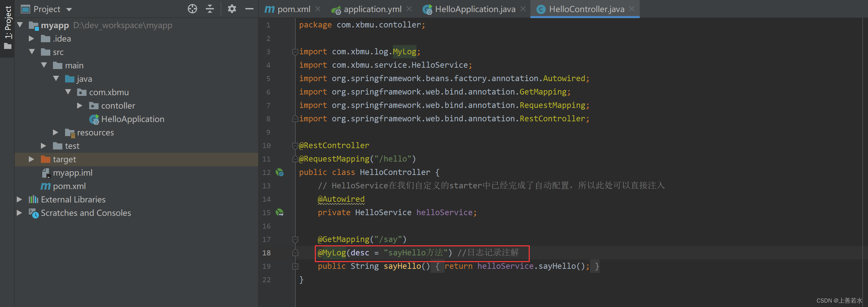
Task: Collapse the myapp project root
Action: [x=19, y=25]
